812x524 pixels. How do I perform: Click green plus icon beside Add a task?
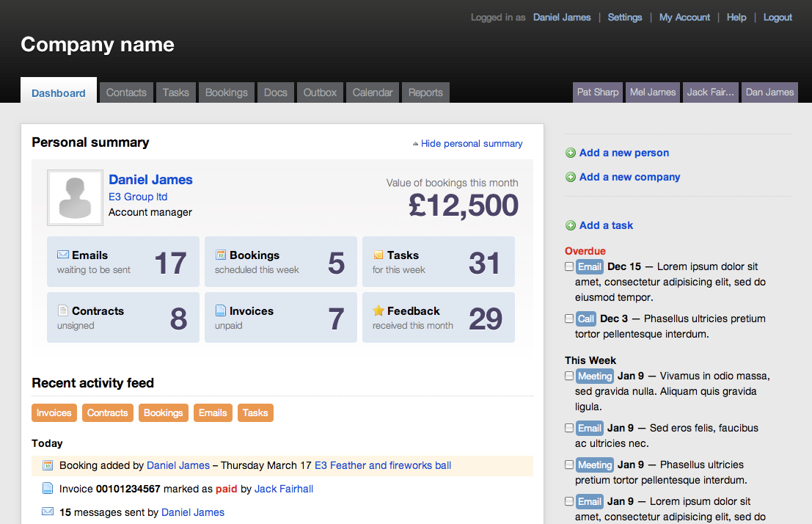[x=571, y=225]
